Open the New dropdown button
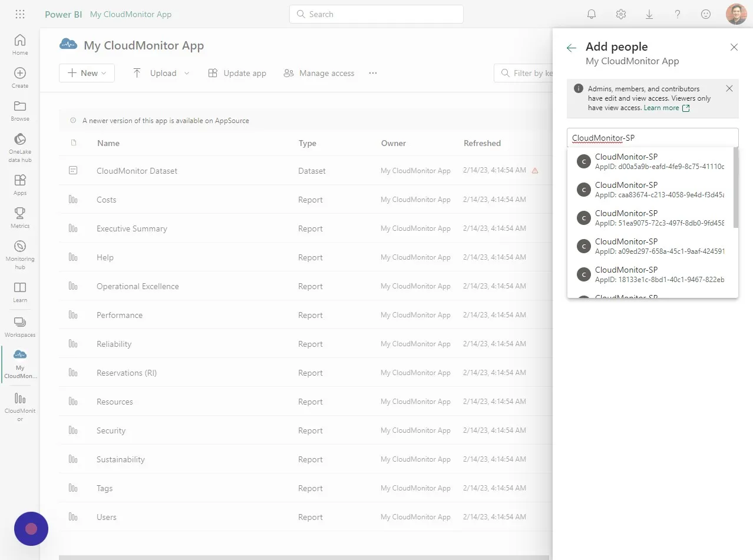 coord(87,73)
